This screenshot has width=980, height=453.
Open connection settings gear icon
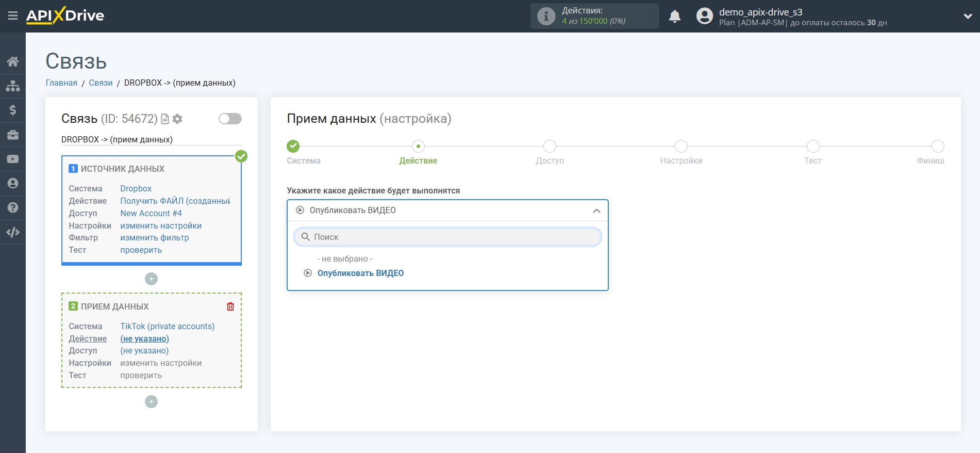pyautogui.click(x=177, y=119)
